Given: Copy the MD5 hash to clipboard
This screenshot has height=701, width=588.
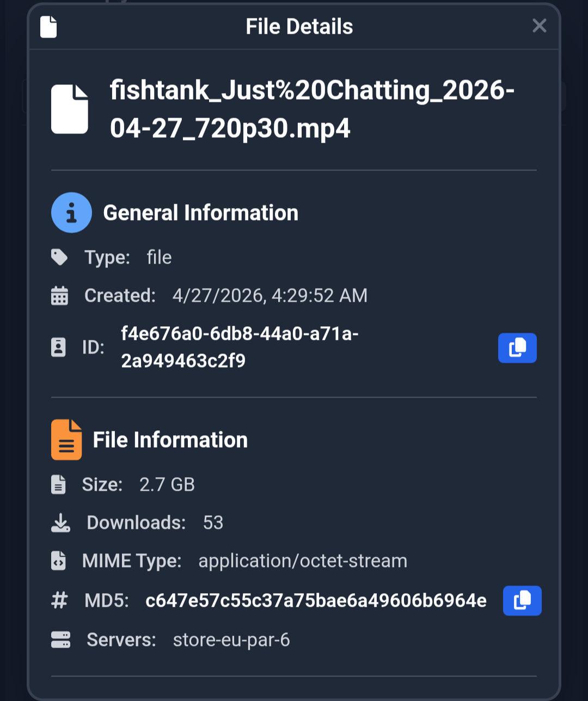Looking at the screenshot, I should click(522, 600).
